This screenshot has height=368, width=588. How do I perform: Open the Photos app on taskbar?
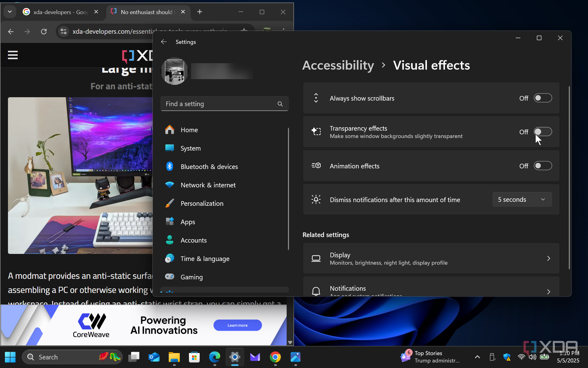pos(296,357)
